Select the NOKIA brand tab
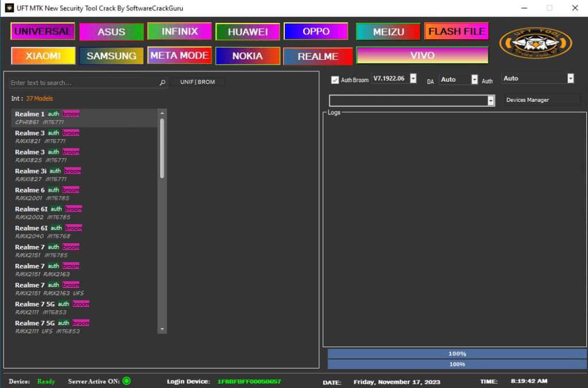 [247, 56]
